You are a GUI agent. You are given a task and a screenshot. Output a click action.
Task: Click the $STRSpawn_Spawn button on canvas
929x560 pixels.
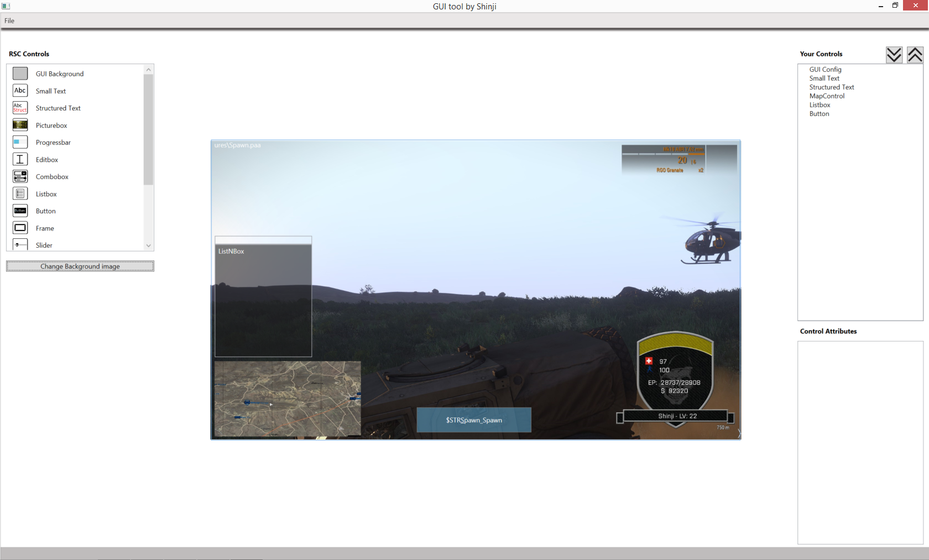tap(474, 420)
